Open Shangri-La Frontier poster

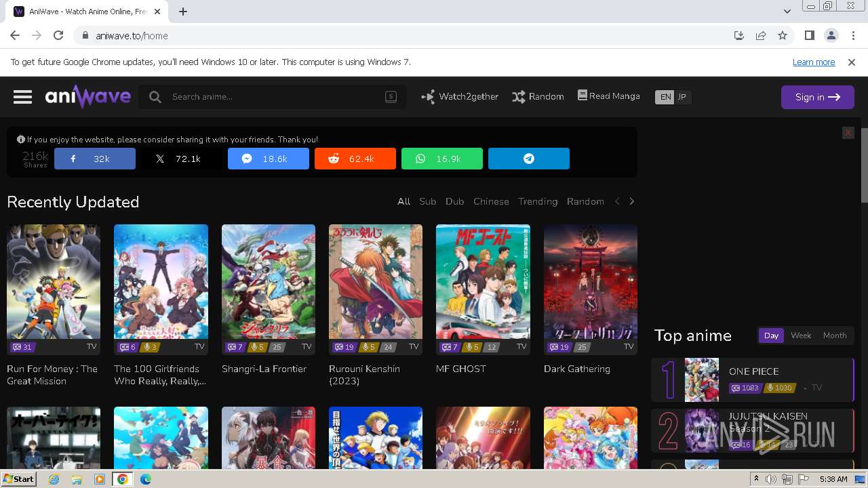click(x=269, y=289)
